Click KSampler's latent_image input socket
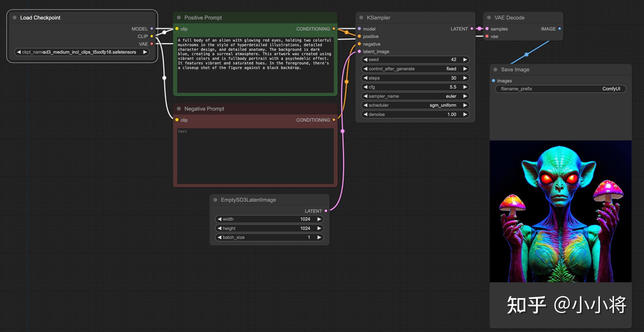Screen dimensions: 644x332 (x=359, y=51)
